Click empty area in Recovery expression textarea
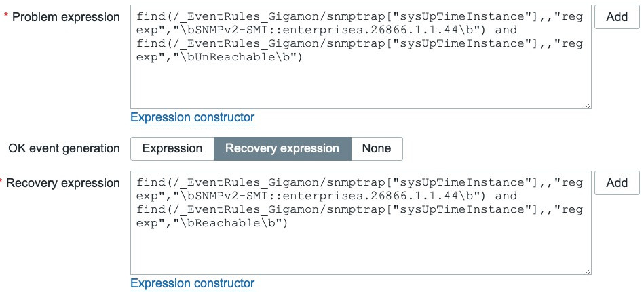Image resolution: width=644 pixels, height=292 pixels. (360, 254)
